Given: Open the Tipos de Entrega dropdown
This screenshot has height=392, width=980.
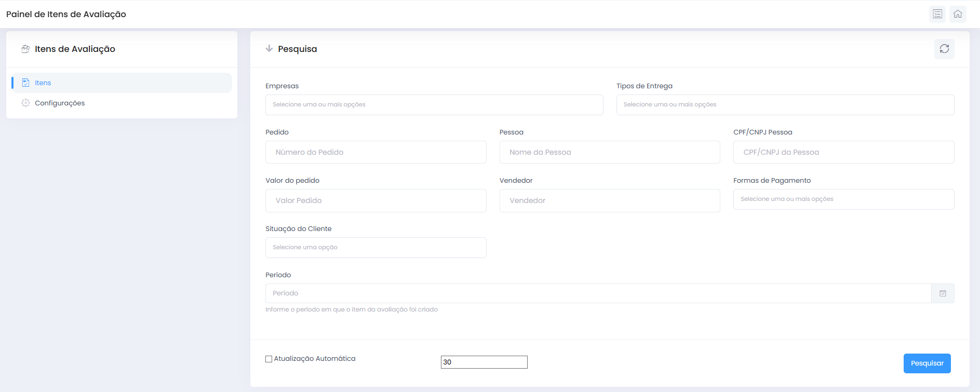Looking at the screenshot, I should pos(785,105).
